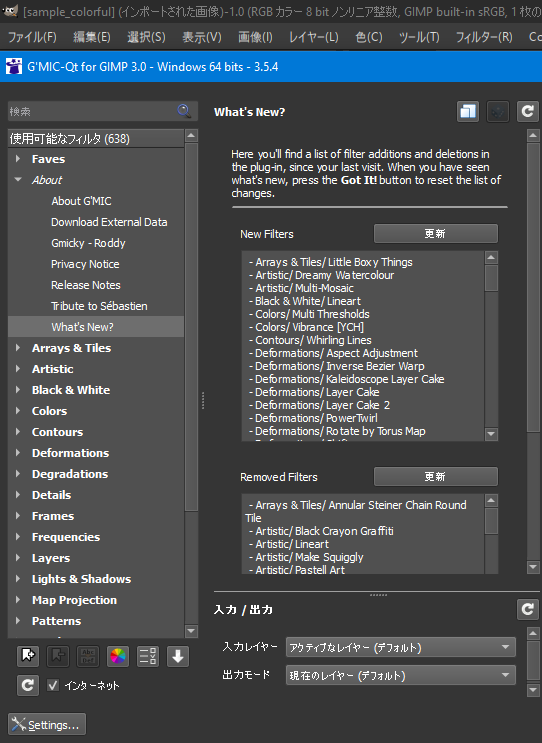Screen dimensions: 542x743
Task: Select Release Notes entry
Action: 86,285
